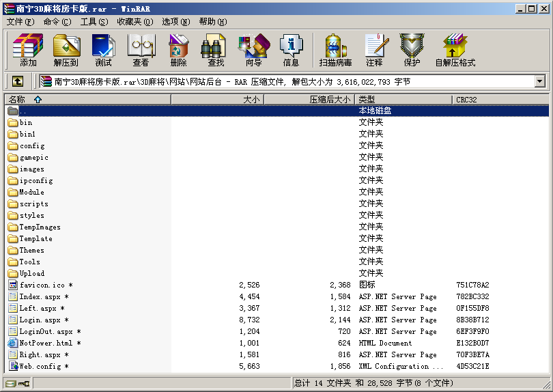Screen dimensions: 553x392
Task: Start the virus scan (扫描病毒) tool
Action: point(335,50)
